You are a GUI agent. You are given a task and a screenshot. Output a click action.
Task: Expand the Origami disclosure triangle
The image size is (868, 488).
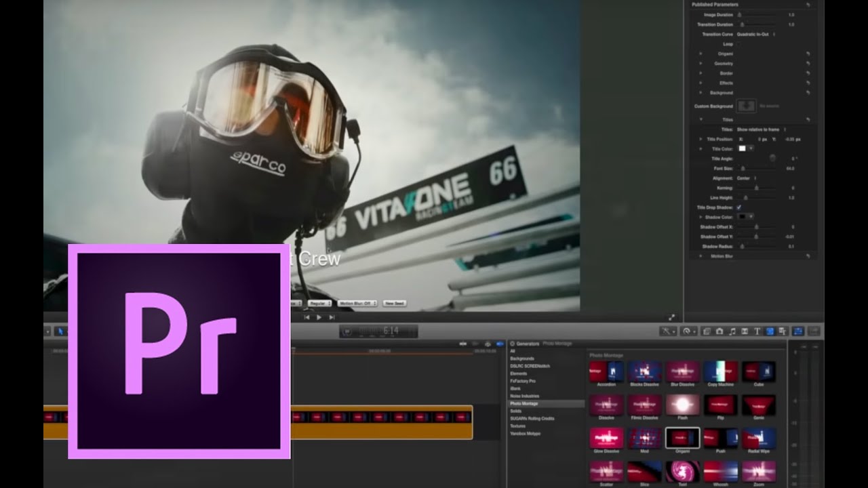pos(701,54)
